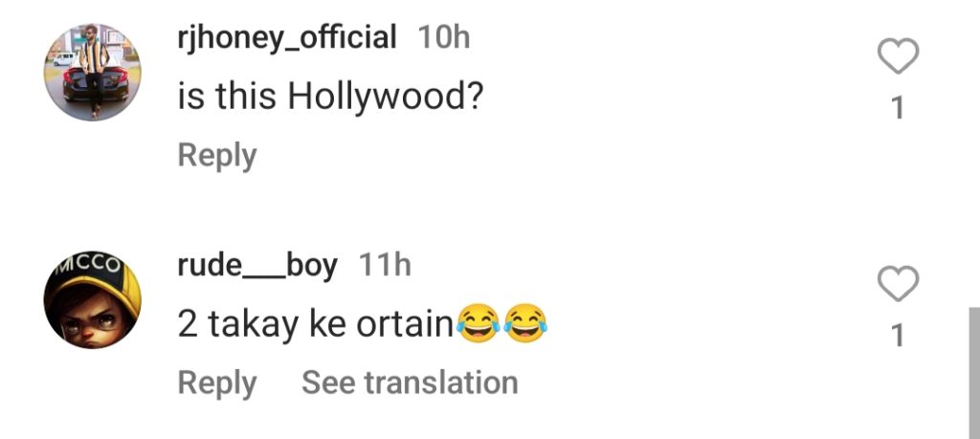This screenshot has width=980, height=439.
Task: View like count on rude___boy's comment
Action: pyautogui.click(x=898, y=336)
